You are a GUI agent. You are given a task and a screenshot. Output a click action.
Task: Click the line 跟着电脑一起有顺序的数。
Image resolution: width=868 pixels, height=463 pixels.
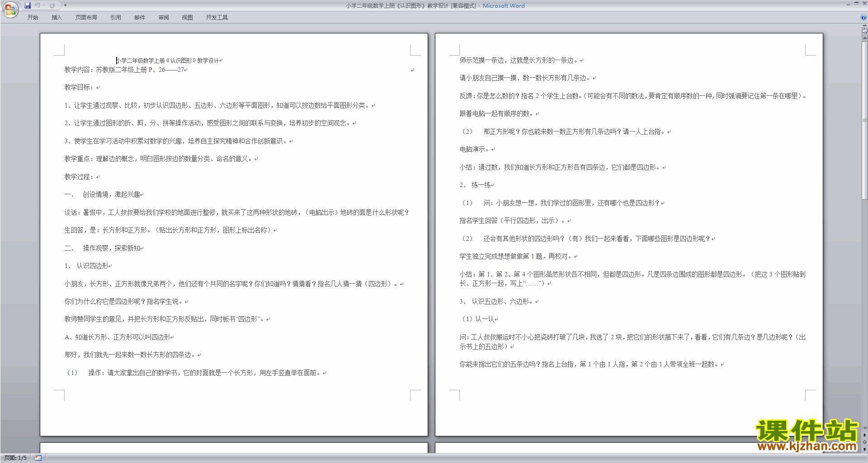[497, 113]
